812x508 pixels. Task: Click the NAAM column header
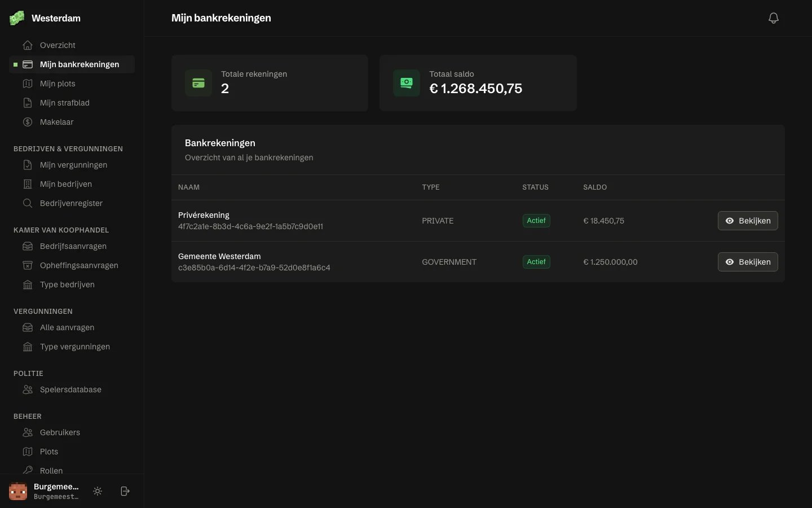coord(189,187)
